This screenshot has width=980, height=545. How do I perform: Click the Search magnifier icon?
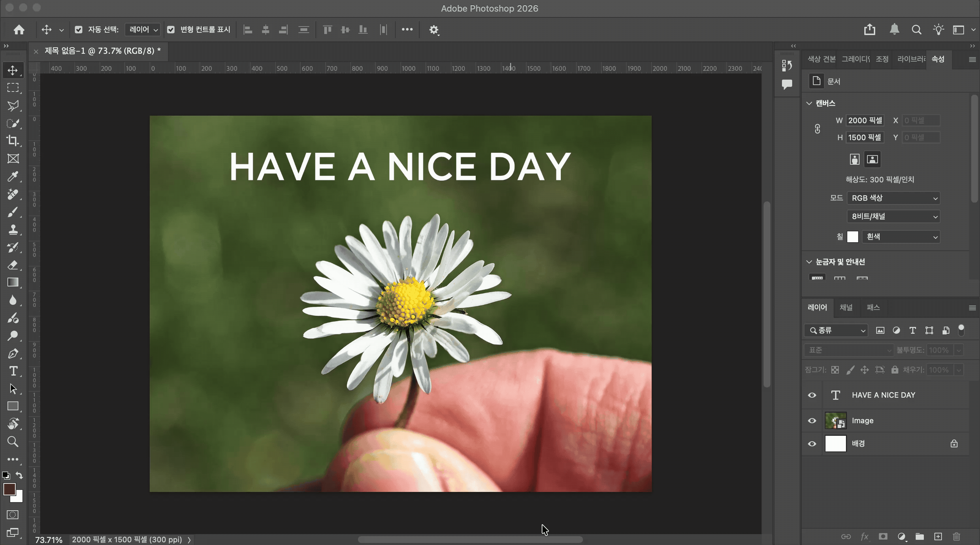tap(916, 30)
